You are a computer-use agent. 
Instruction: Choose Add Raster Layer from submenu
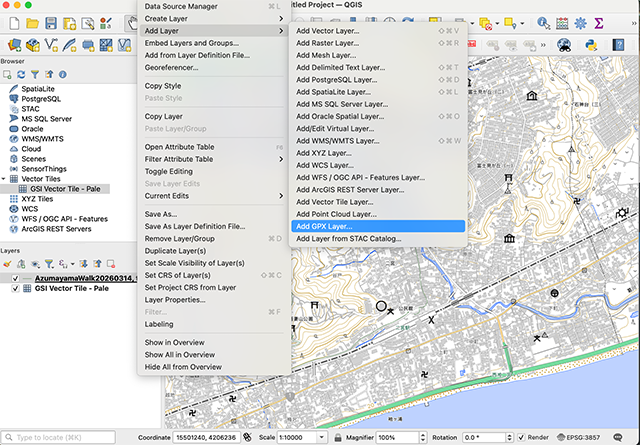coord(378,43)
